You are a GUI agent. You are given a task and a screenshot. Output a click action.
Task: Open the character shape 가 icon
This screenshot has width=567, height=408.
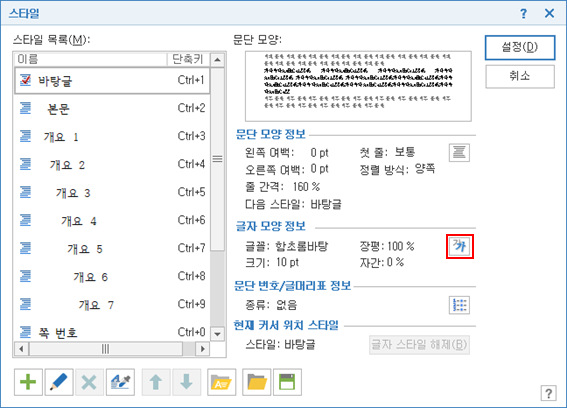click(x=460, y=246)
